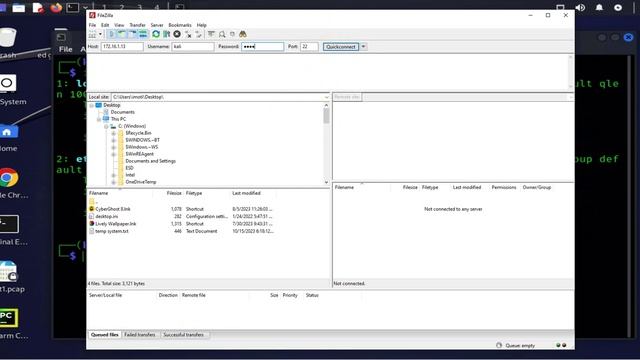Click the Quickconnect button
The image size is (640, 360).
point(341,47)
